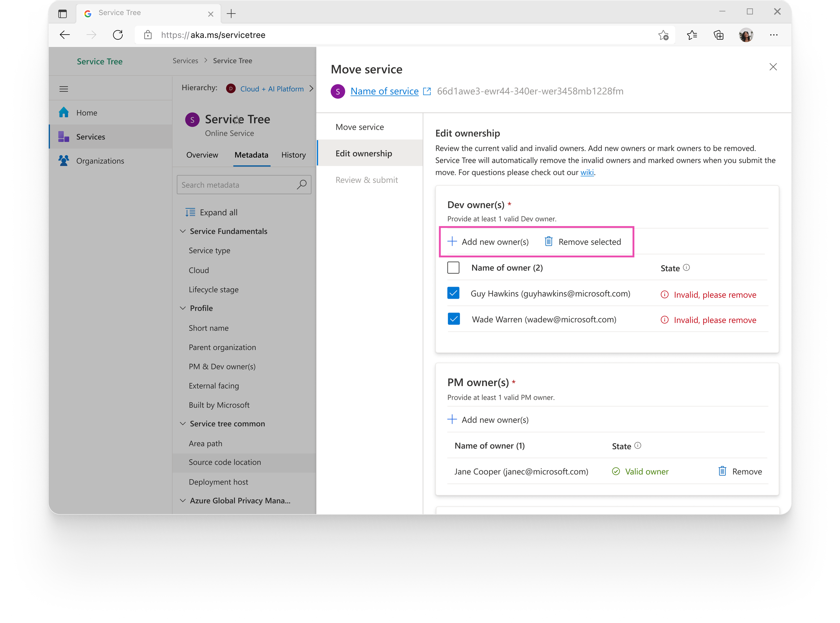Click the Home house icon
This screenshot has height=623, width=840.
[x=64, y=112]
